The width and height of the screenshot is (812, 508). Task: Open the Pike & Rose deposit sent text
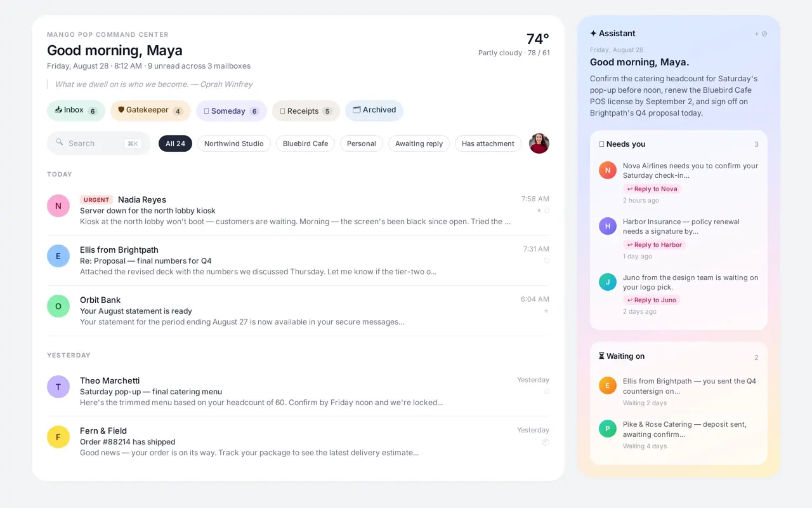[x=684, y=429]
